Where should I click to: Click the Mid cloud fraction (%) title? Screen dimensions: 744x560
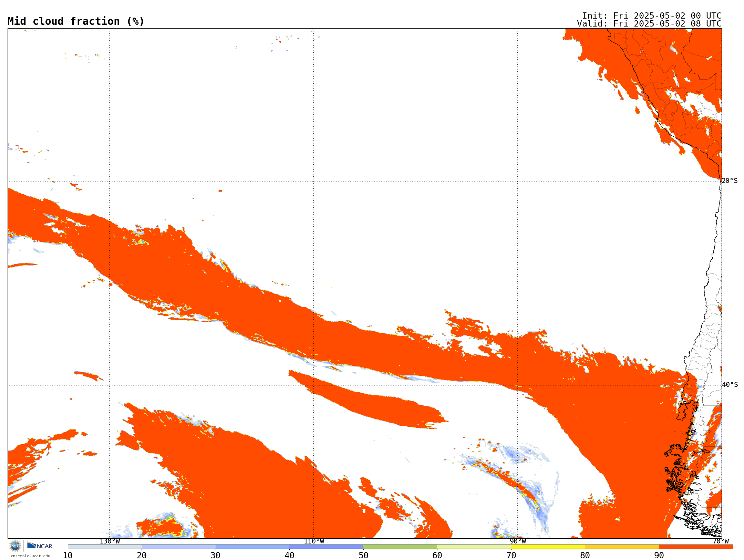click(x=76, y=21)
